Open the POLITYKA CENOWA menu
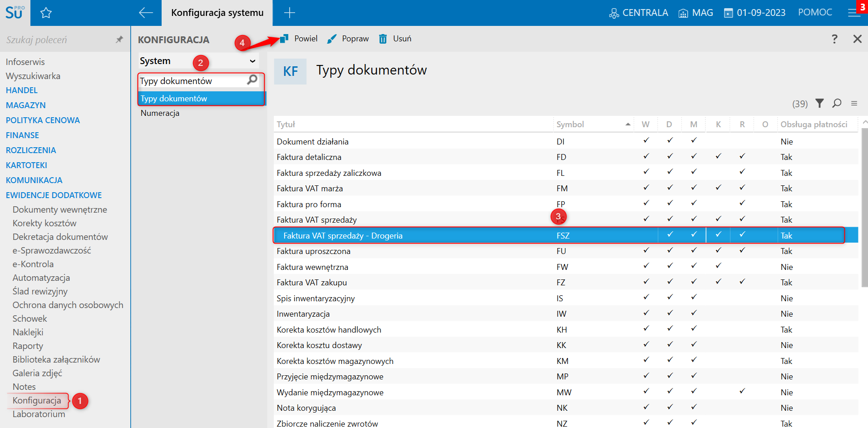This screenshot has width=868, height=428. click(43, 120)
